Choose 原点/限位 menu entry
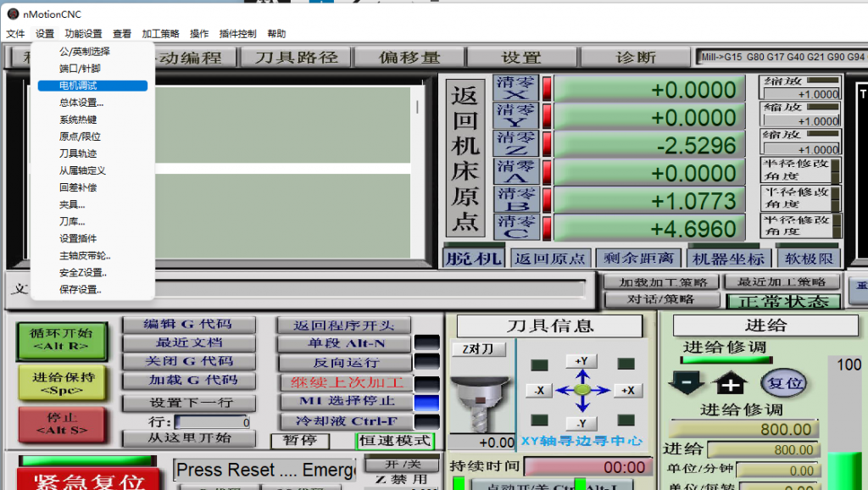This screenshot has width=868, height=490. coord(92,136)
